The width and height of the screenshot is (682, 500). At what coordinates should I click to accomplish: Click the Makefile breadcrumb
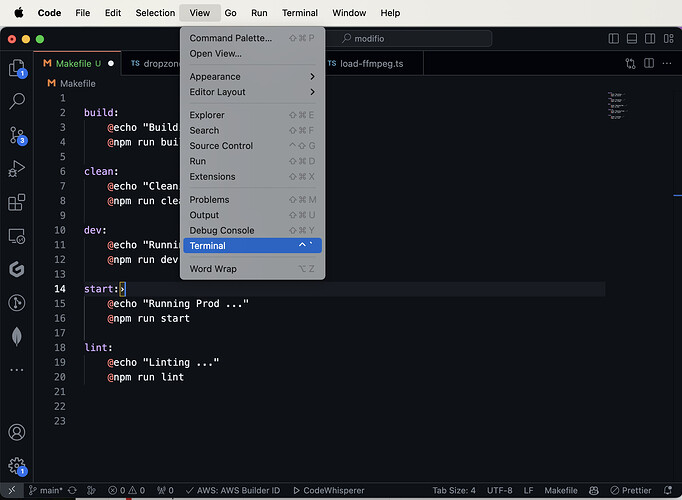(72, 83)
